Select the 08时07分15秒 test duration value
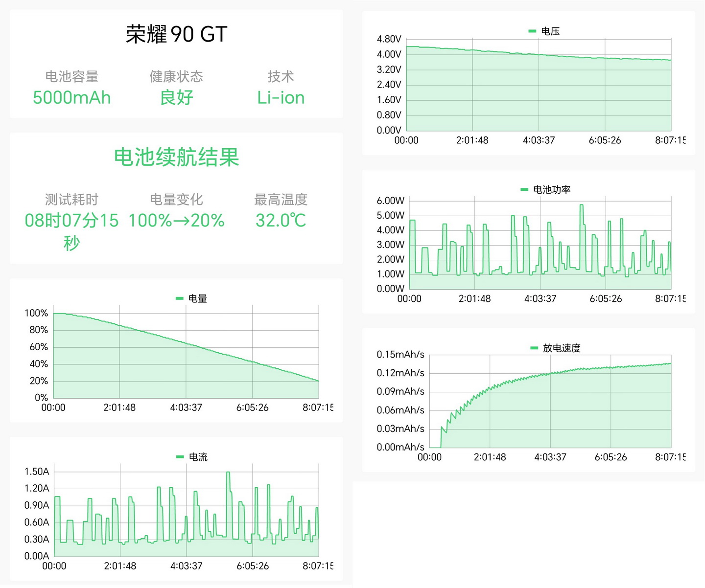This screenshot has width=705, height=588. (x=72, y=231)
